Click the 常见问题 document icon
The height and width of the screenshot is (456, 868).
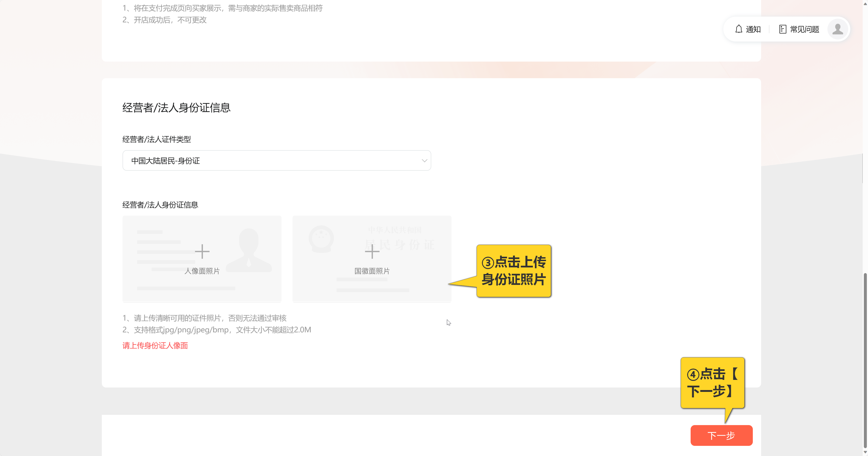pyautogui.click(x=782, y=29)
